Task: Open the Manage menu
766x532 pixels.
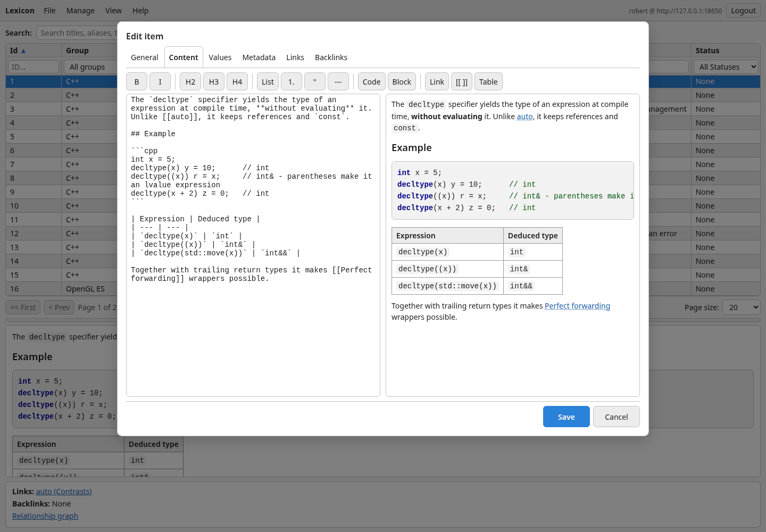Action: coord(80,11)
